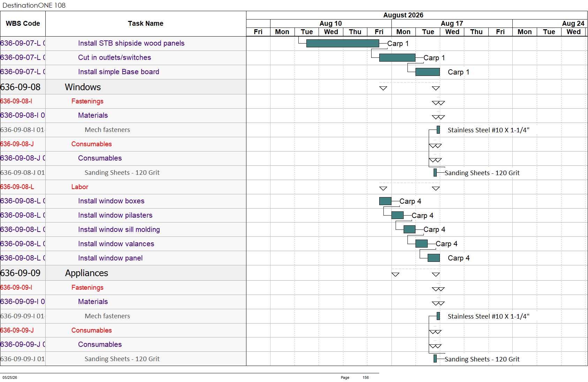
Task: Click the Windows Mech fasteners bar in the chart
Action: [438, 130]
